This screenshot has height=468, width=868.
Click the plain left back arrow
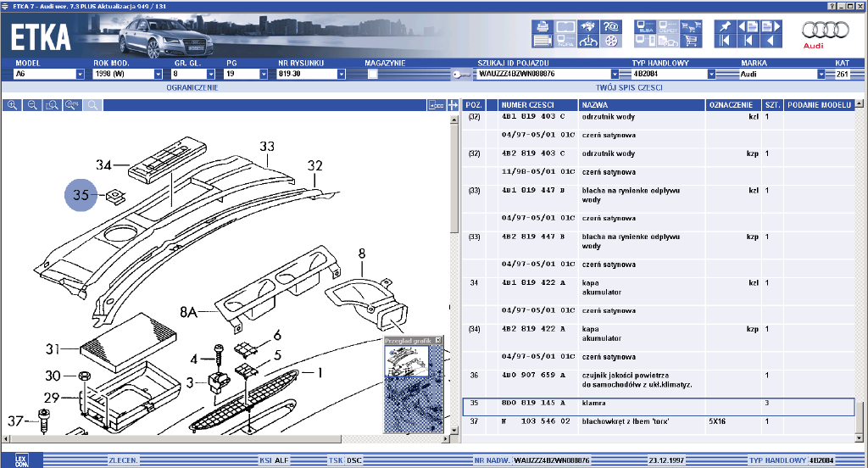[771, 41]
